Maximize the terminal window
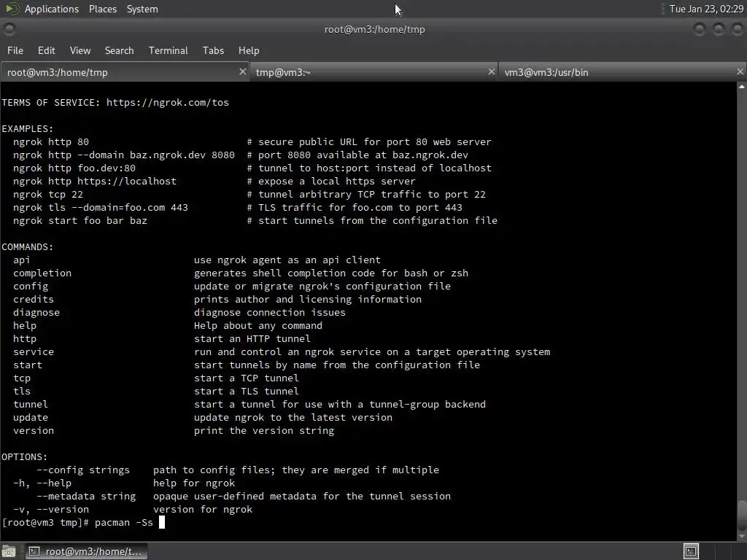The width and height of the screenshot is (747, 560). [x=718, y=29]
